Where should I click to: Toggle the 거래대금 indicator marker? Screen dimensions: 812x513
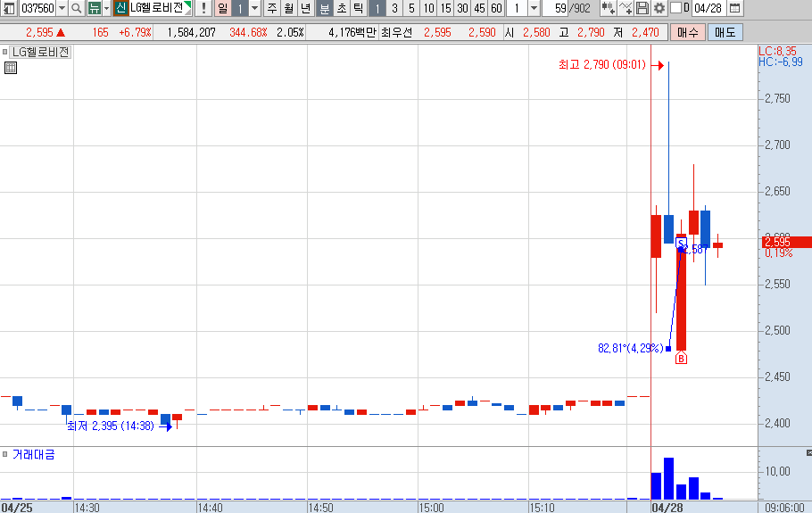coord(4,454)
